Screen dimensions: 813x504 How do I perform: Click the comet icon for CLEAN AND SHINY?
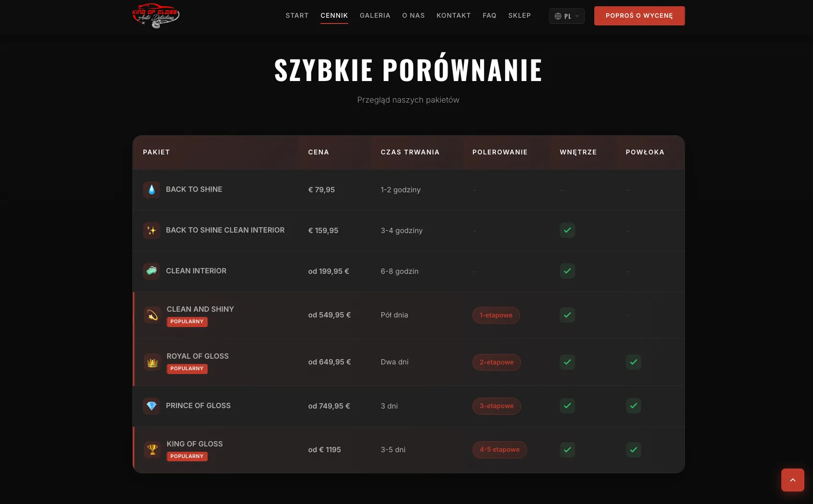[x=152, y=315]
